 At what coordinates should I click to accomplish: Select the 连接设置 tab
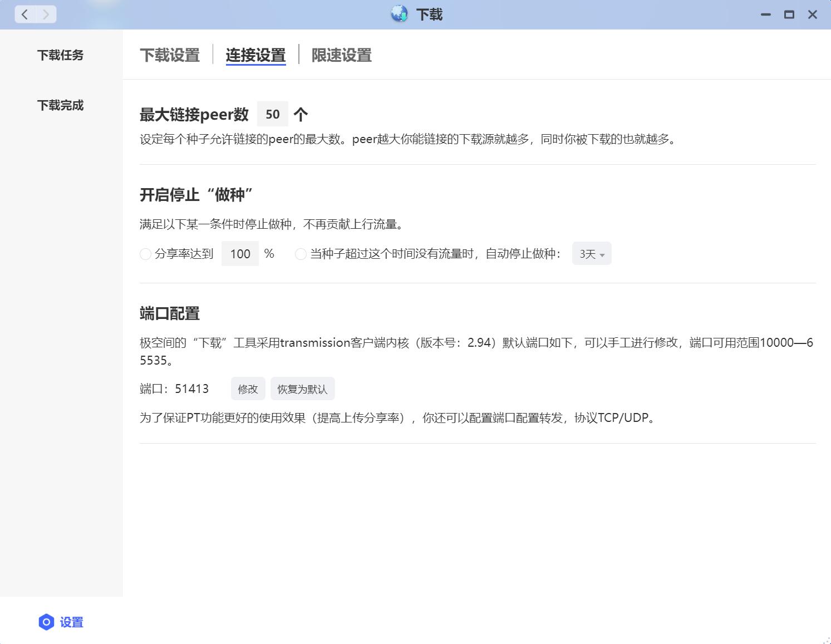(255, 55)
